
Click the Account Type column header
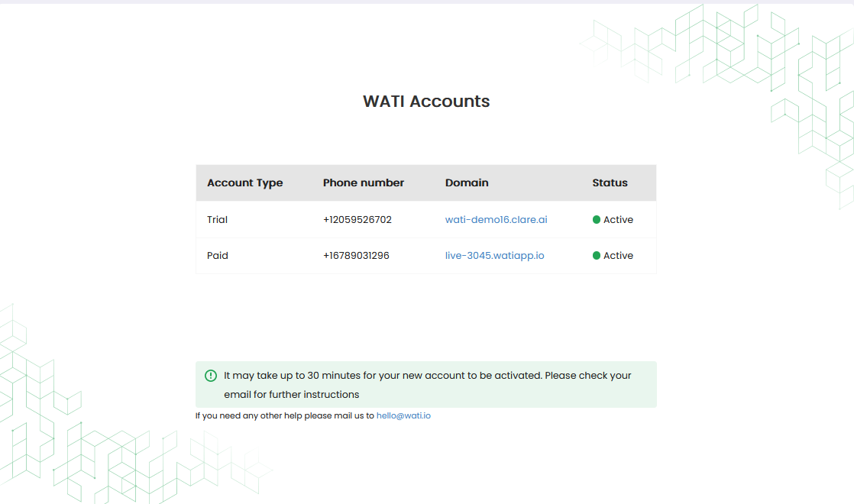244,183
